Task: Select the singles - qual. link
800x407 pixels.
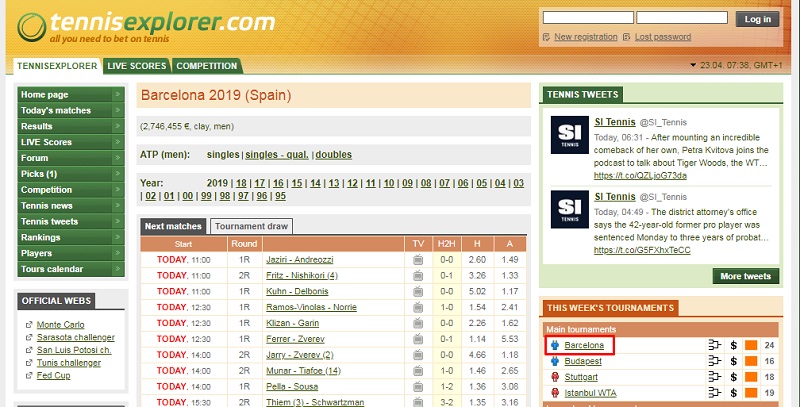Action: click(276, 155)
